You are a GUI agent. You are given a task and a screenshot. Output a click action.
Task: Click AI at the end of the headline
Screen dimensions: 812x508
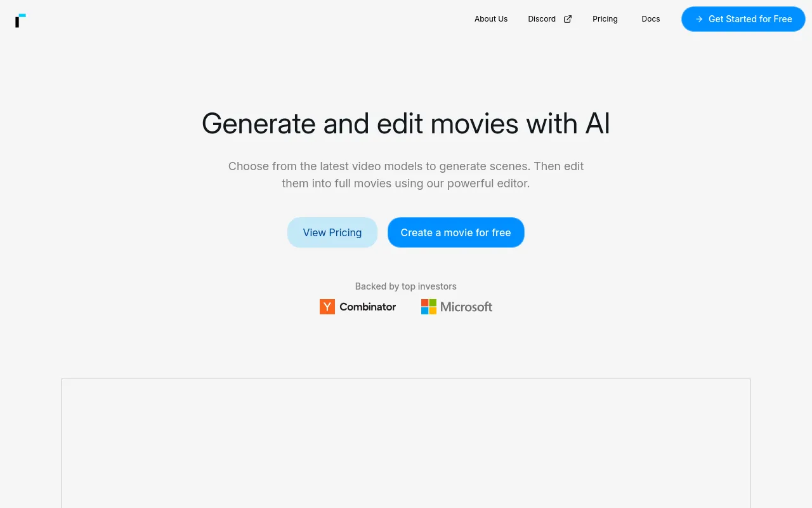pyautogui.click(x=598, y=123)
